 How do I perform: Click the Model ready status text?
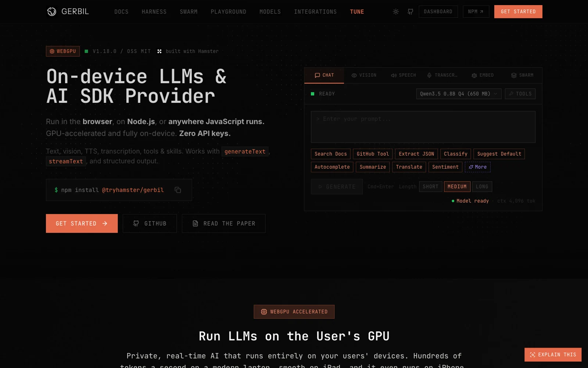(472, 201)
